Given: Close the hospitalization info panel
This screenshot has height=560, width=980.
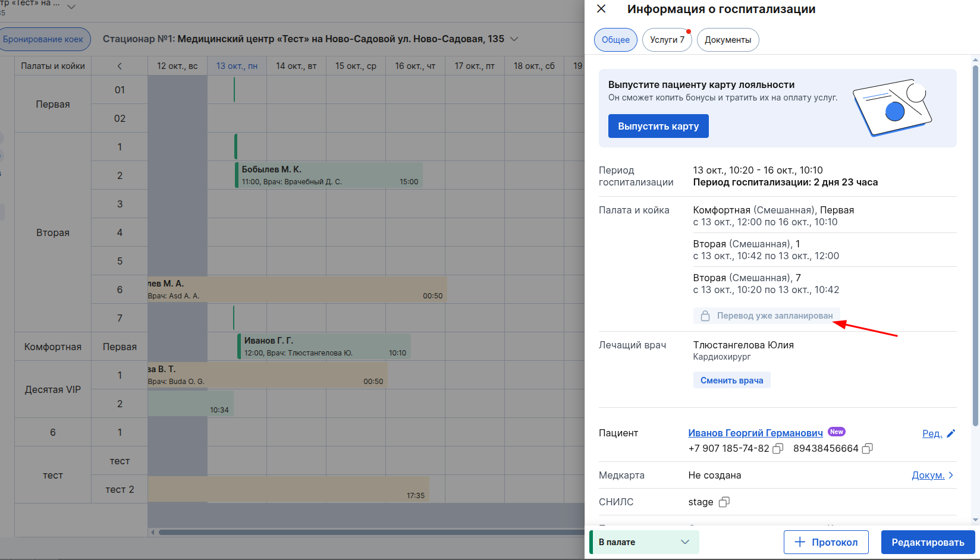Looking at the screenshot, I should click(x=601, y=9).
